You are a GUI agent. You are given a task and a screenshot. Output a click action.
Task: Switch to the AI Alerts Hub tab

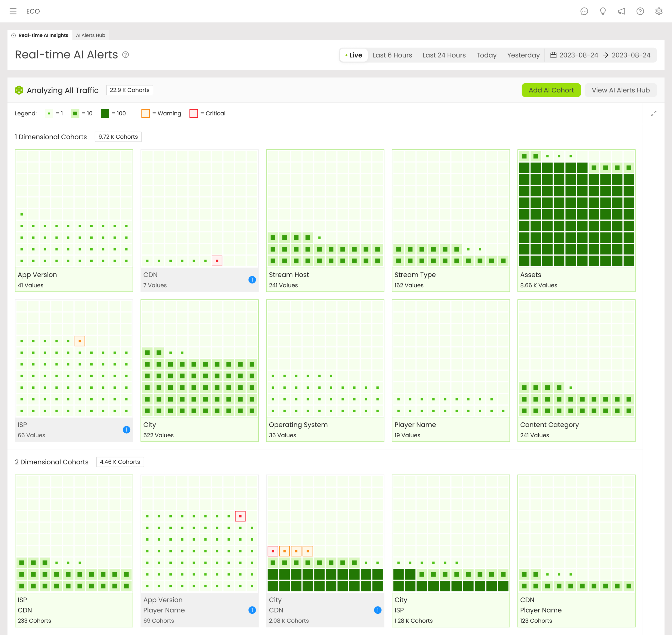point(90,35)
